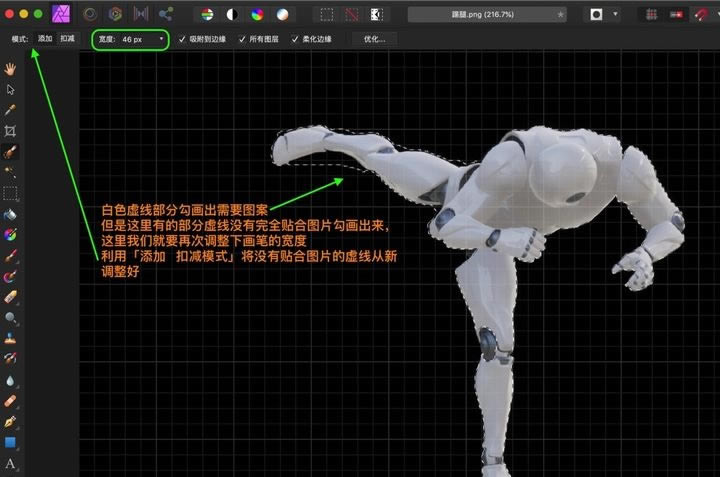Select the Selection Brush tool
Image resolution: width=720 pixels, height=477 pixels.
[x=11, y=153]
